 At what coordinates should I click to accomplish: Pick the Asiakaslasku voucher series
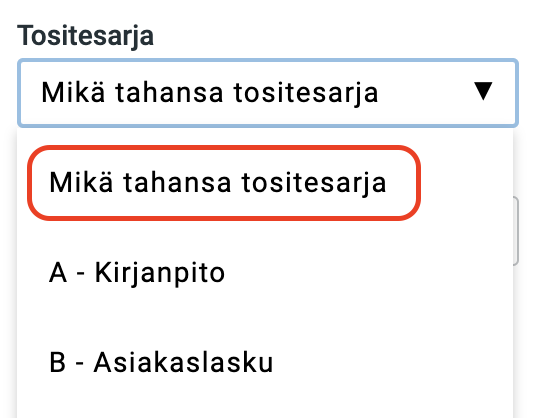tap(265, 363)
